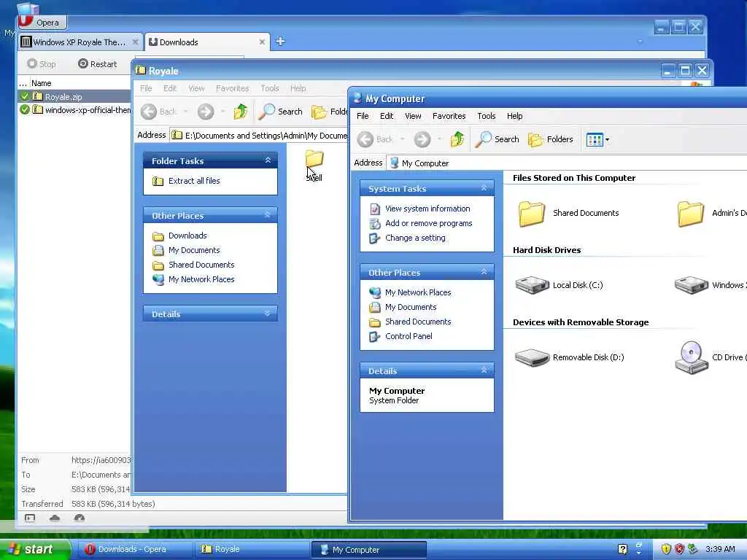Switch to Downloads - Opera taskbar button
Viewport: 747px width, 560px height.
pos(134,550)
